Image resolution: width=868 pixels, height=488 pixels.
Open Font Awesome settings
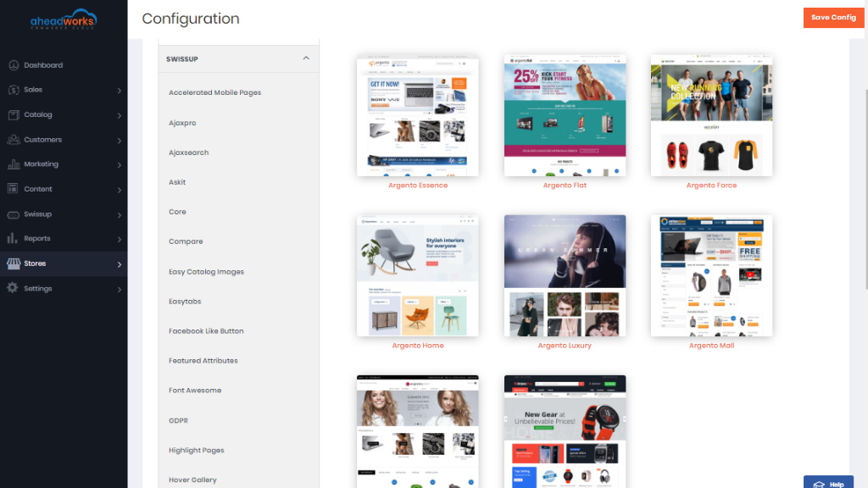coord(195,390)
